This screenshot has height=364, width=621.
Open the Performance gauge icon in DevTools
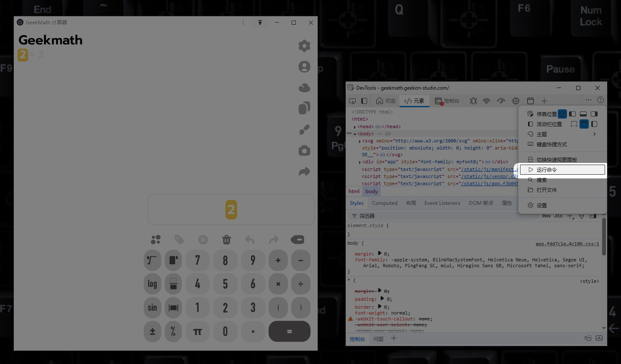click(501, 101)
